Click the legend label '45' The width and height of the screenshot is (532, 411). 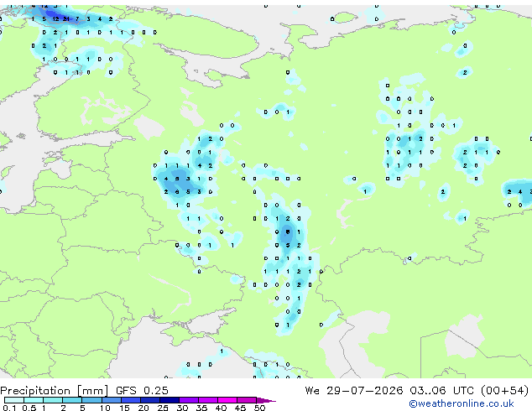pyautogui.click(x=240, y=408)
